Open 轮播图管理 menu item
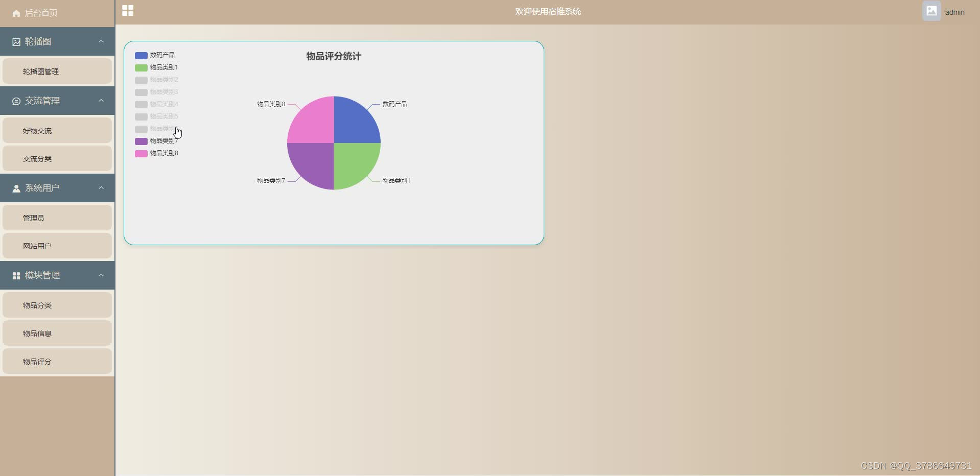Image resolution: width=980 pixels, height=476 pixels. click(x=57, y=71)
